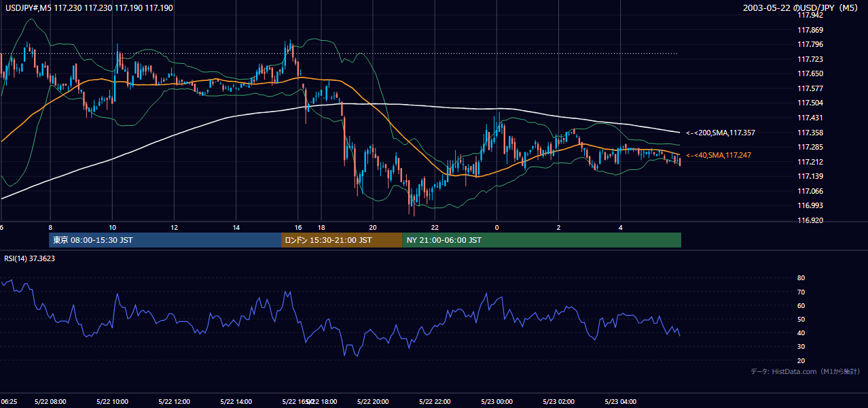Click the 06:25 time label at bottom
868x408 pixels.
(9, 402)
